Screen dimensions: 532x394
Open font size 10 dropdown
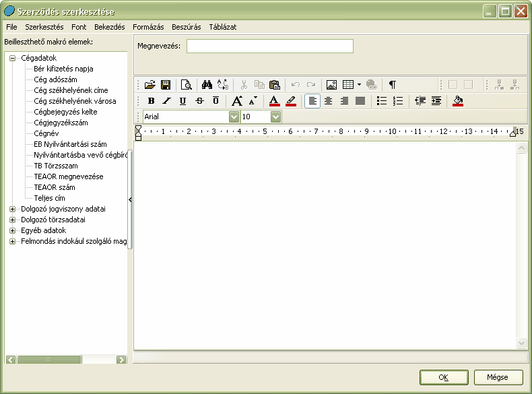[275, 117]
